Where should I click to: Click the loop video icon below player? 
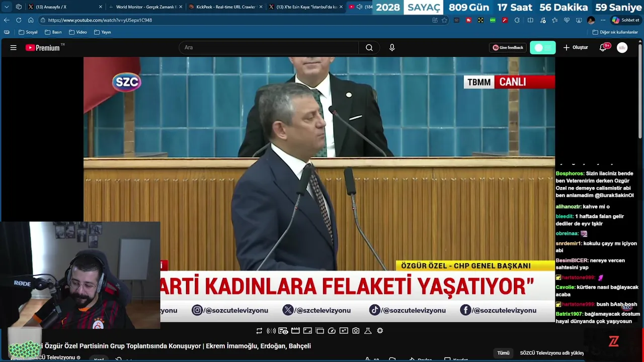[259, 331]
